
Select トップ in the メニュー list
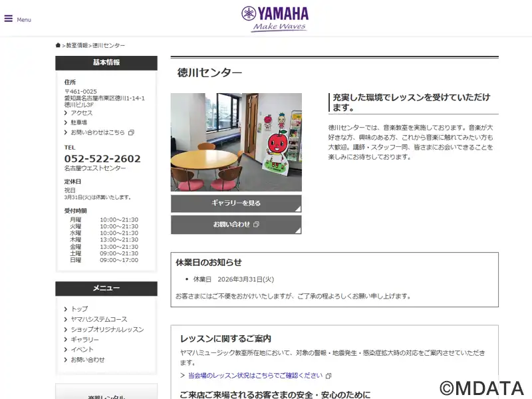pyautogui.click(x=79, y=309)
